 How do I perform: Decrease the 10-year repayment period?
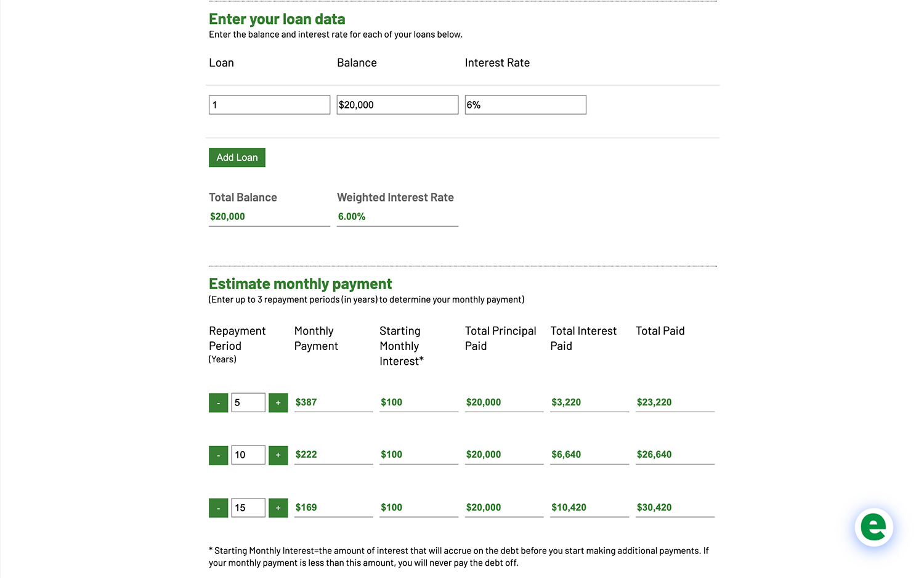218,454
